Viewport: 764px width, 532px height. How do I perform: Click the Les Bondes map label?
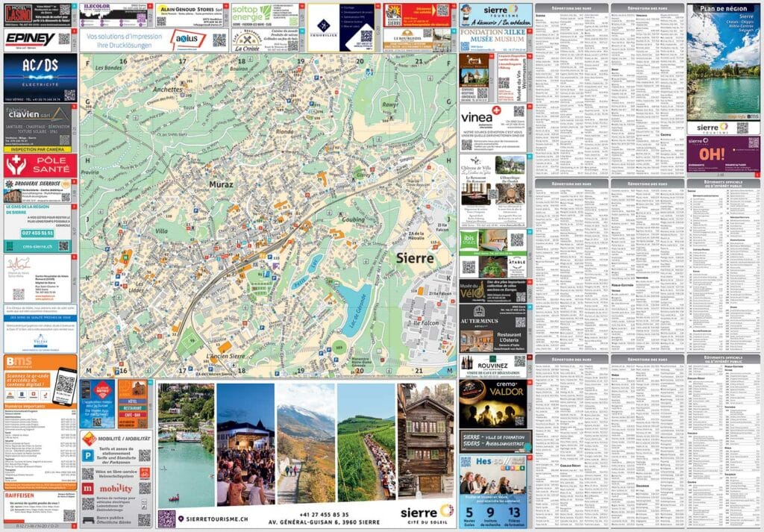[x=109, y=68]
